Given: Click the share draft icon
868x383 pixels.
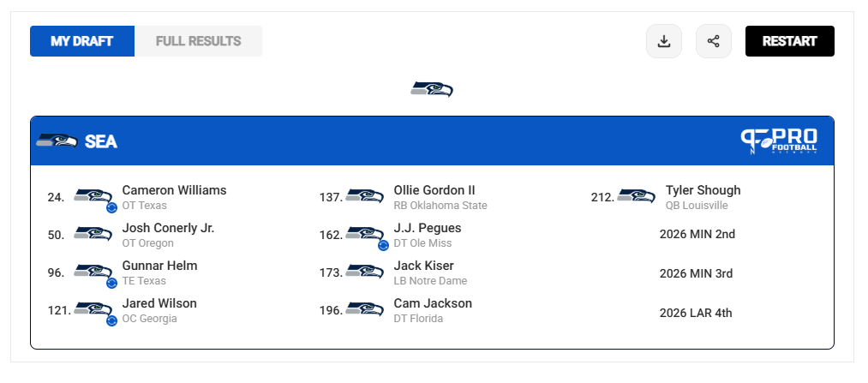Looking at the screenshot, I should coord(714,41).
